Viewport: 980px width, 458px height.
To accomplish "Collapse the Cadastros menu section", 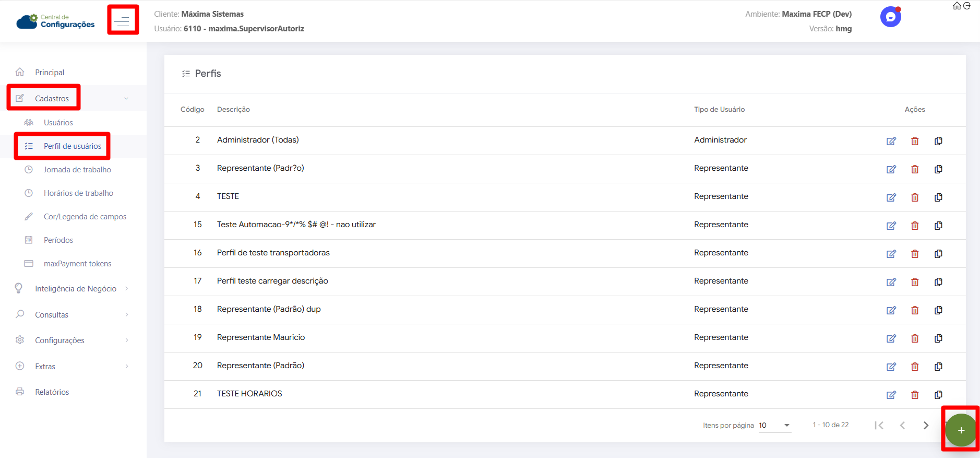I will pos(126,99).
